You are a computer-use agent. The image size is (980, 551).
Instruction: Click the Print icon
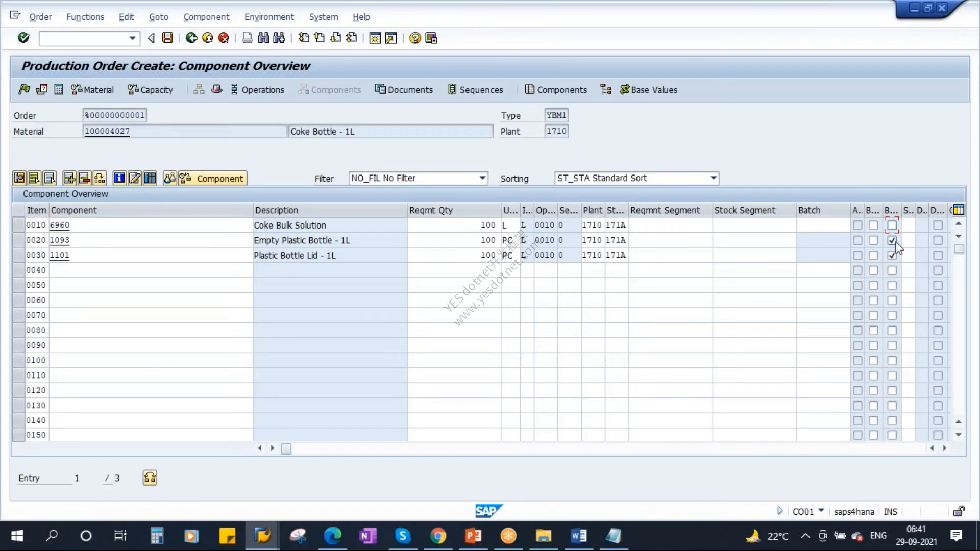point(248,38)
